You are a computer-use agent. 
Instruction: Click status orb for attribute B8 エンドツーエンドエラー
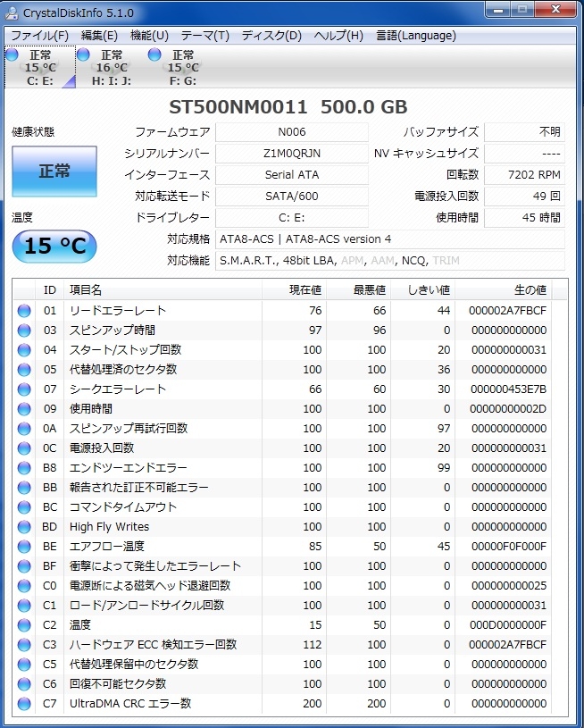(x=24, y=468)
